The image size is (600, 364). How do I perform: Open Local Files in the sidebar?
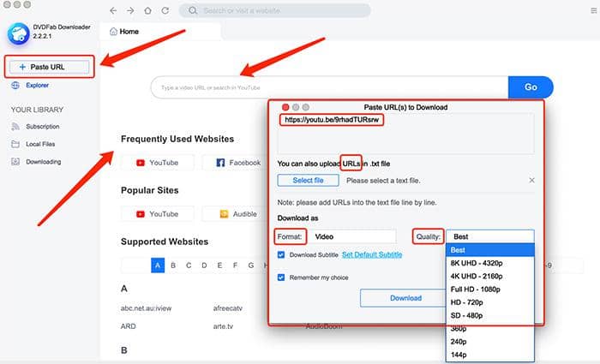(x=40, y=144)
